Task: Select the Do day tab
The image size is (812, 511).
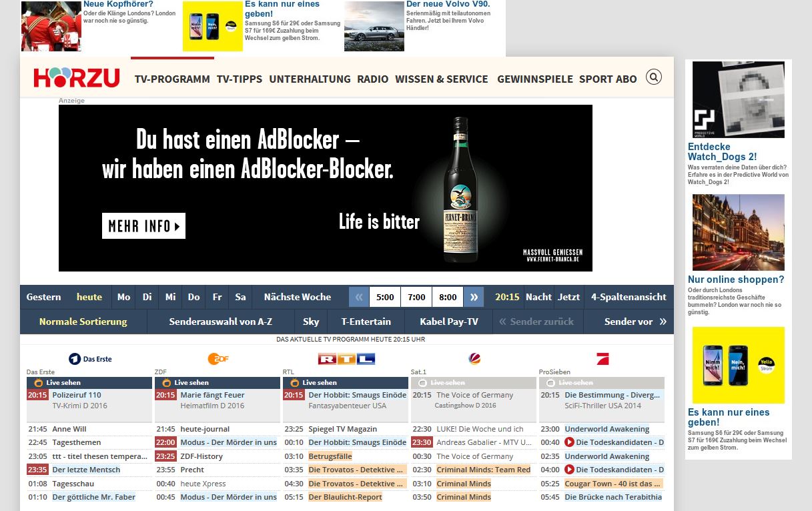Action: click(193, 297)
